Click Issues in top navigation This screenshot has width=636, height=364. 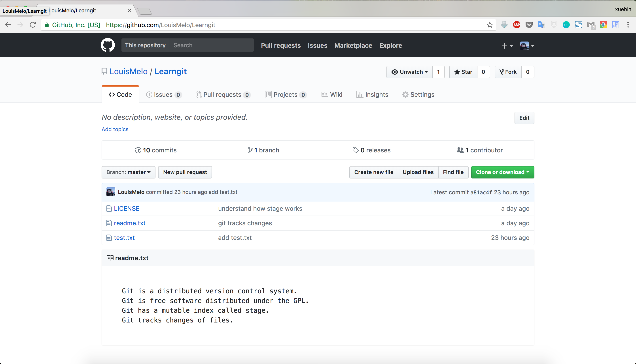[317, 45]
